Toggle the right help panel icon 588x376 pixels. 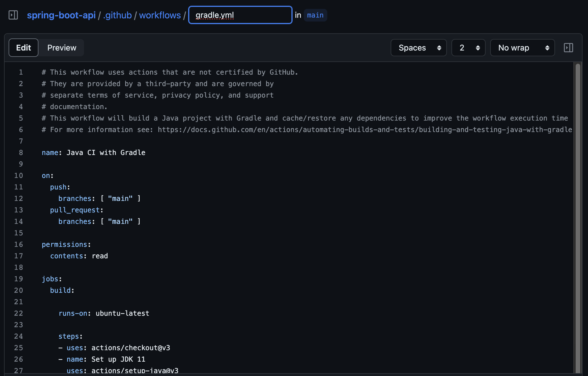pos(568,48)
